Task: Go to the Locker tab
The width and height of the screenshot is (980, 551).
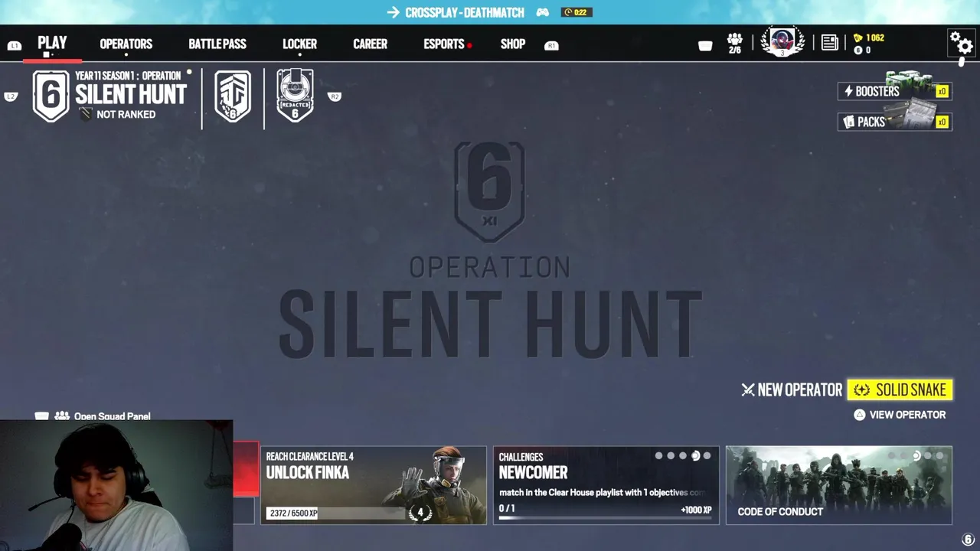Action: (299, 44)
